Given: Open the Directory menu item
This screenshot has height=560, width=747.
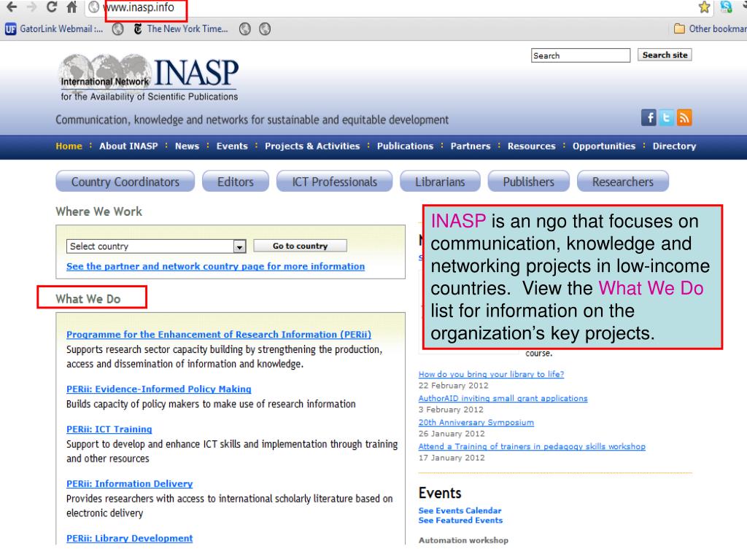Looking at the screenshot, I should pos(674,146).
